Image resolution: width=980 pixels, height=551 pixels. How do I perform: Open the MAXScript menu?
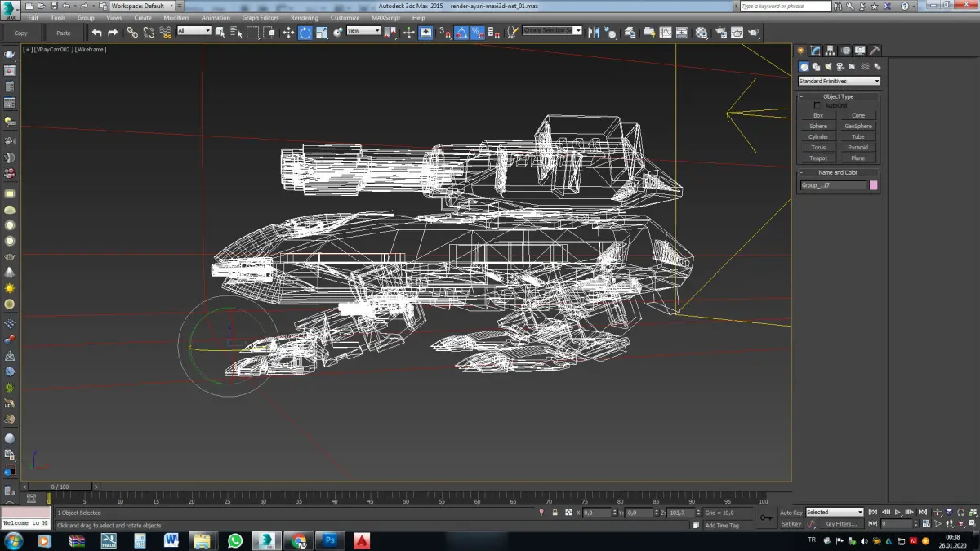point(387,17)
